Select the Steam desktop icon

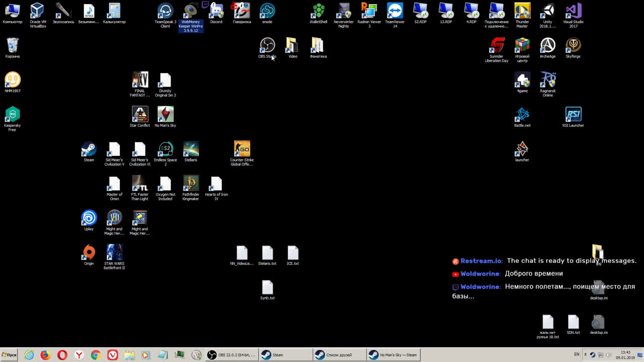(89, 149)
